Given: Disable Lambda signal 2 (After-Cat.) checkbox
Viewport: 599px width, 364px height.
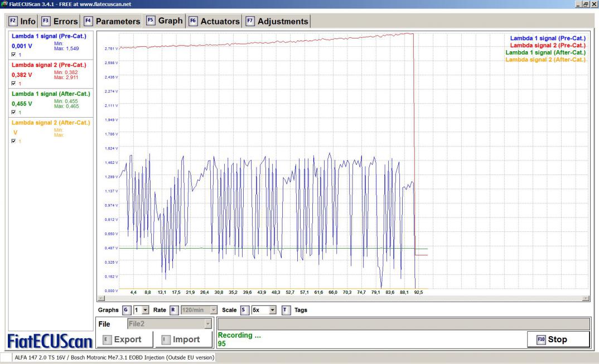Looking at the screenshot, I should (x=14, y=141).
